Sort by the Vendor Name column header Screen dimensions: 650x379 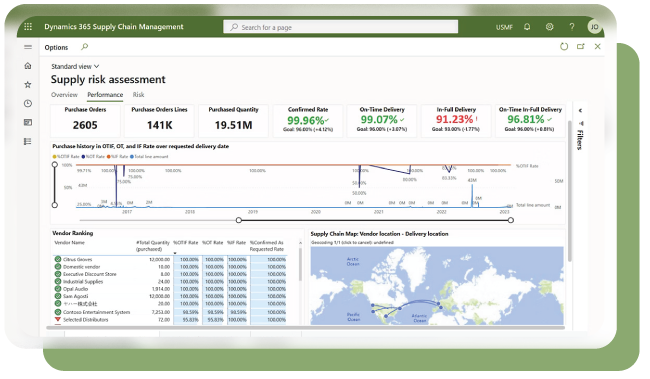coord(70,243)
